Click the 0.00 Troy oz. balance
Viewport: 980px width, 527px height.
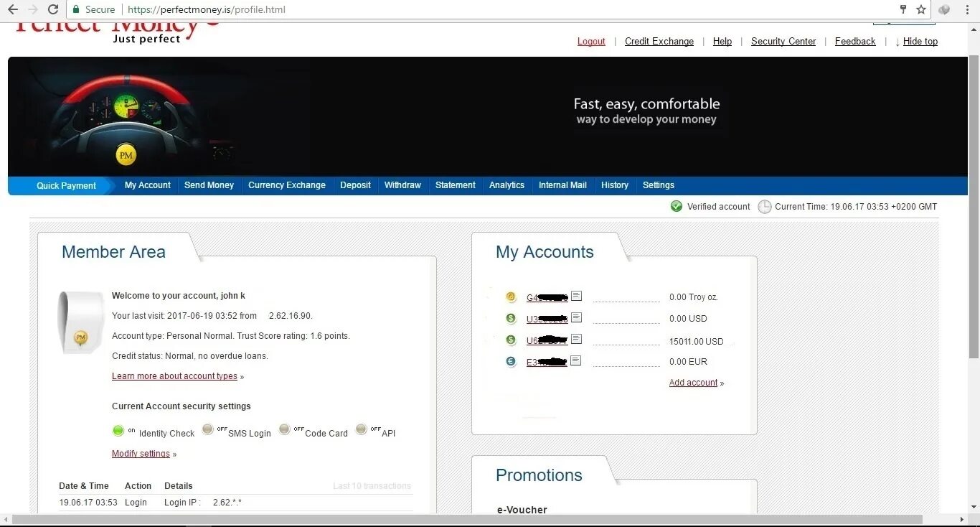point(694,297)
